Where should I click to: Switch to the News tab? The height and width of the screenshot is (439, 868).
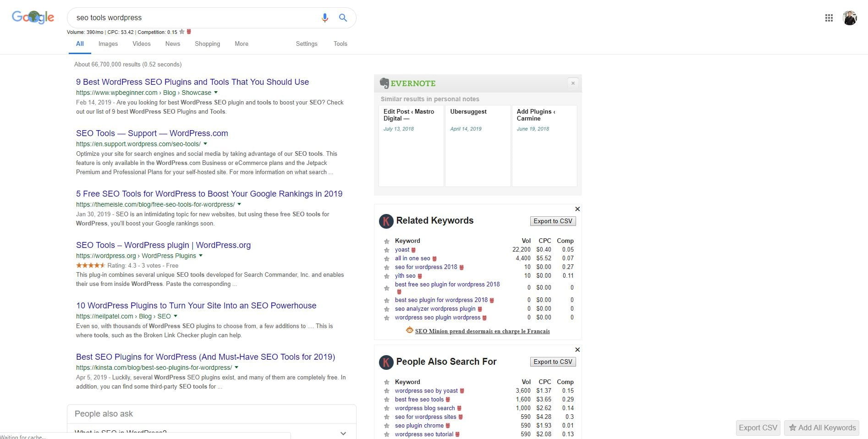coord(173,44)
